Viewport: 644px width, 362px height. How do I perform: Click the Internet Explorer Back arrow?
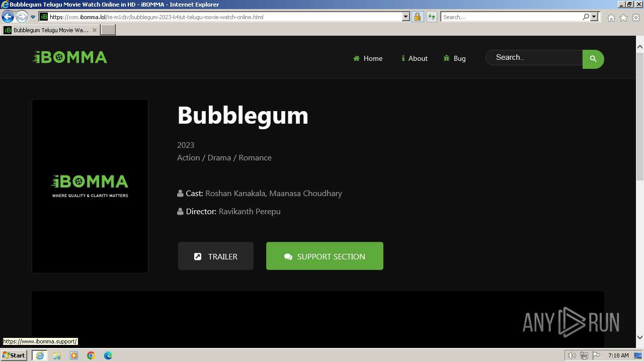tap(8, 17)
